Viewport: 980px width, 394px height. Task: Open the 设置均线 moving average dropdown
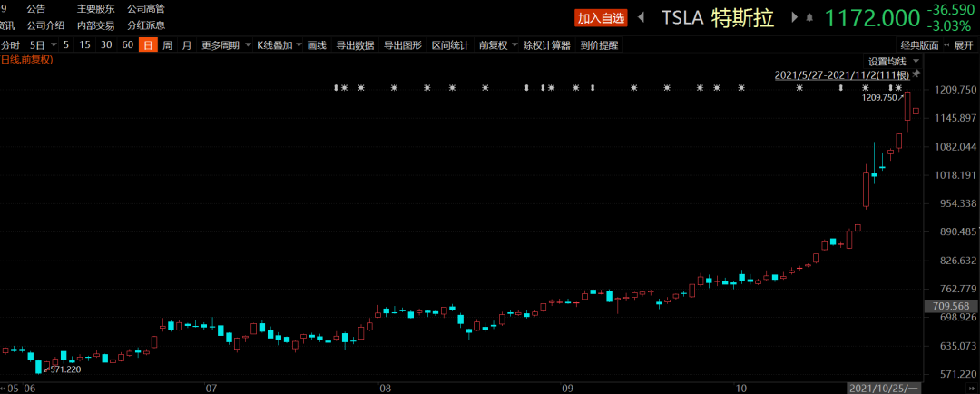(894, 62)
